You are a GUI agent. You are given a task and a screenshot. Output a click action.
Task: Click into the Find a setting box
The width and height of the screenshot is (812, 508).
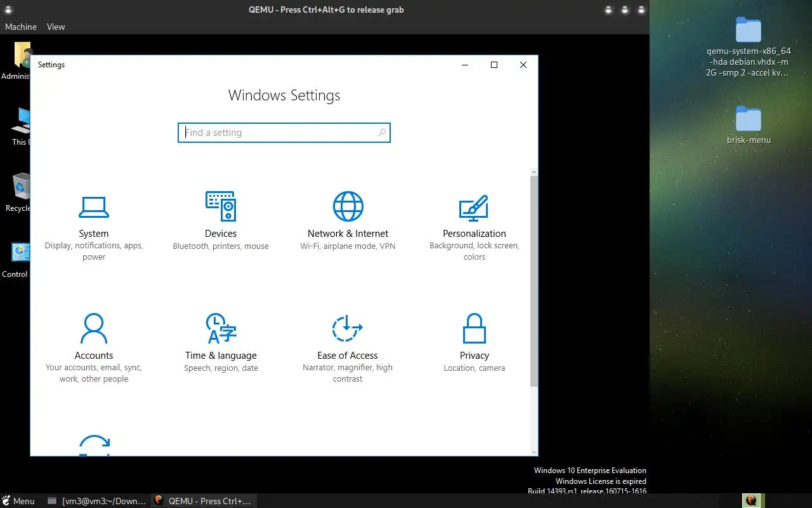click(x=284, y=133)
